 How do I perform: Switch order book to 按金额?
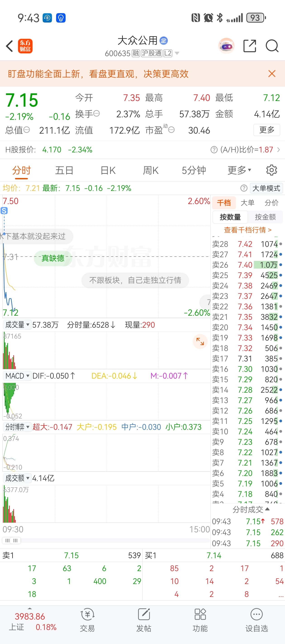(265, 217)
